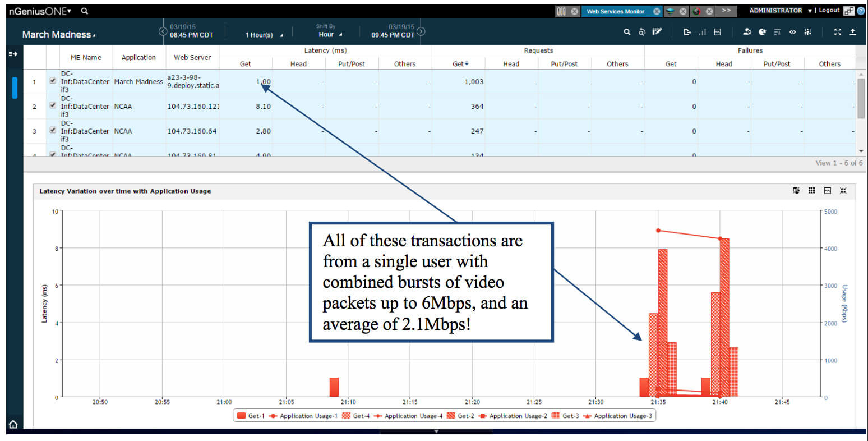The height and width of the screenshot is (441, 868).
Task: Click the image view icon in the dark toolbar
Action: pos(717,33)
